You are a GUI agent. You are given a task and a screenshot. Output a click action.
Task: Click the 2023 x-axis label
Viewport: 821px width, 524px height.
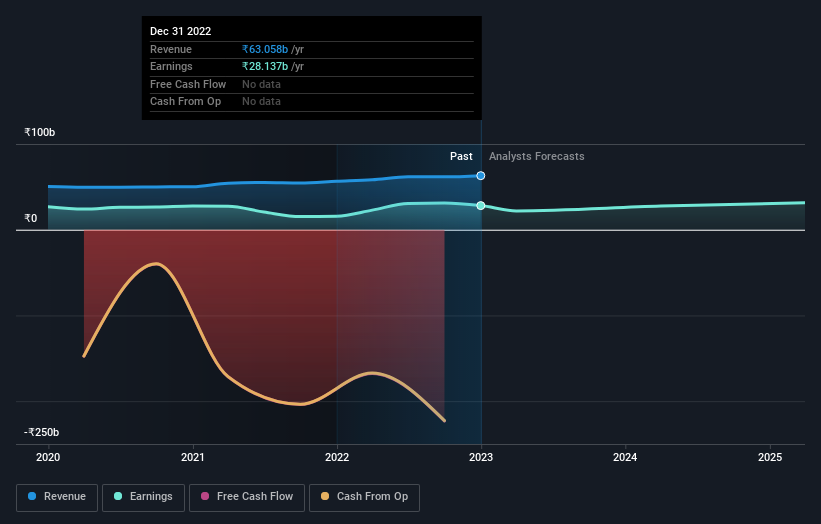click(x=481, y=458)
